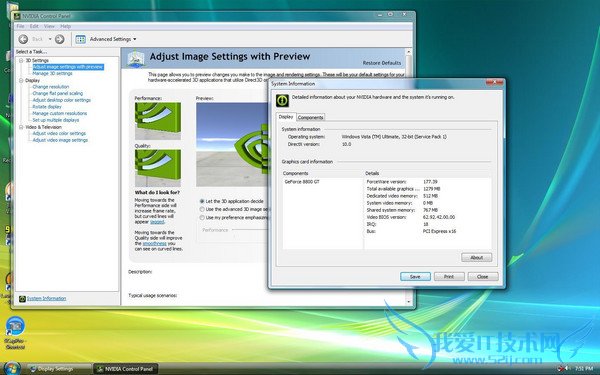Click the Performance preview thumbnail
Viewport: 600px width, 375px height.
pos(158,121)
